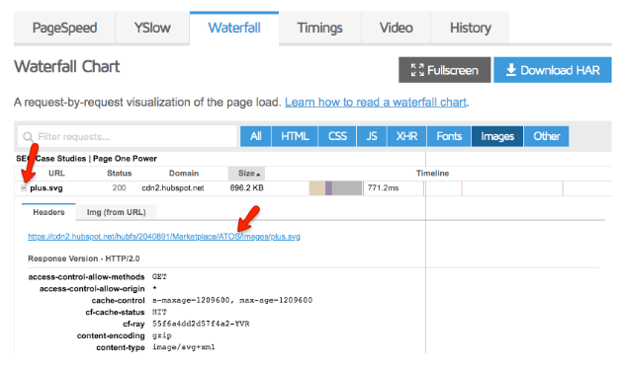Image resolution: width=620 pixels, height=368 pixels.
Task: Click the plus.svg waterfall timing bar
Action: tap(336, 188)
